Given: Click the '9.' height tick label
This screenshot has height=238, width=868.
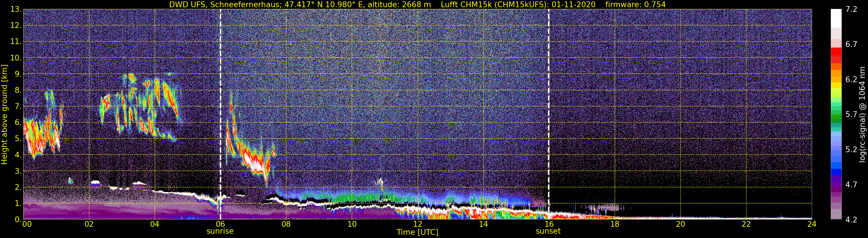Looking at the screenshot, I should 18,74.
